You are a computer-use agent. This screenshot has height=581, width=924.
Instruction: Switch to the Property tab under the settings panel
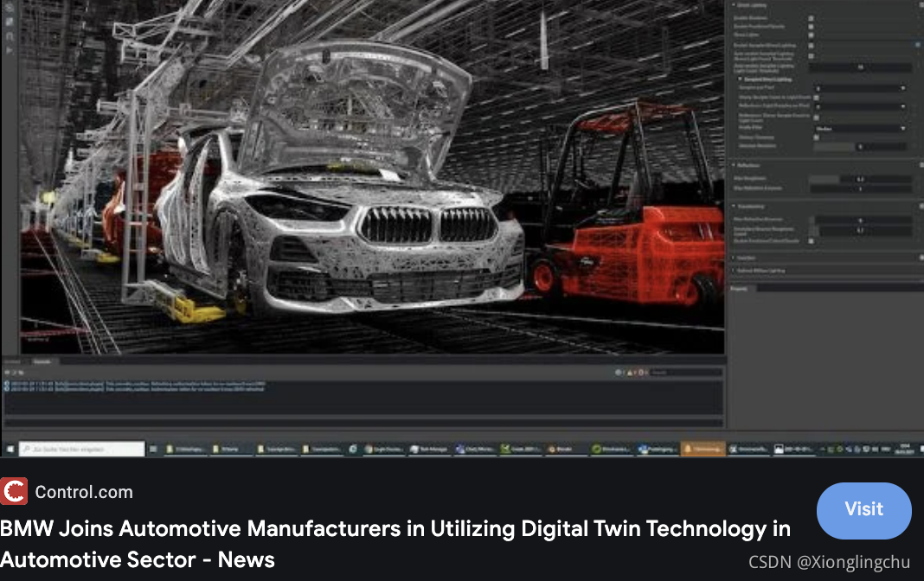point(740,289)
